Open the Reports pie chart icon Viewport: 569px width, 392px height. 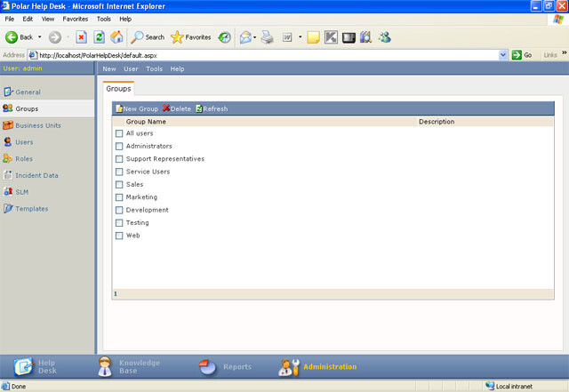pos(207,367)
